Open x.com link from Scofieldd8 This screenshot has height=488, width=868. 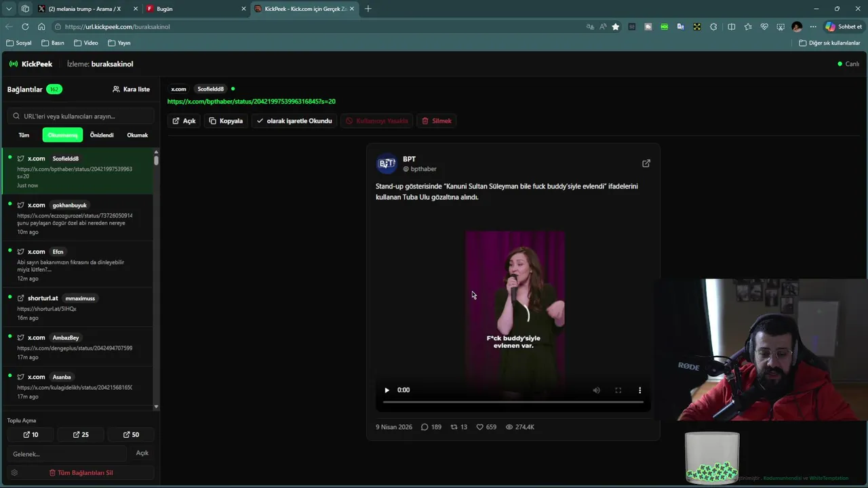(x=77, y=171)
